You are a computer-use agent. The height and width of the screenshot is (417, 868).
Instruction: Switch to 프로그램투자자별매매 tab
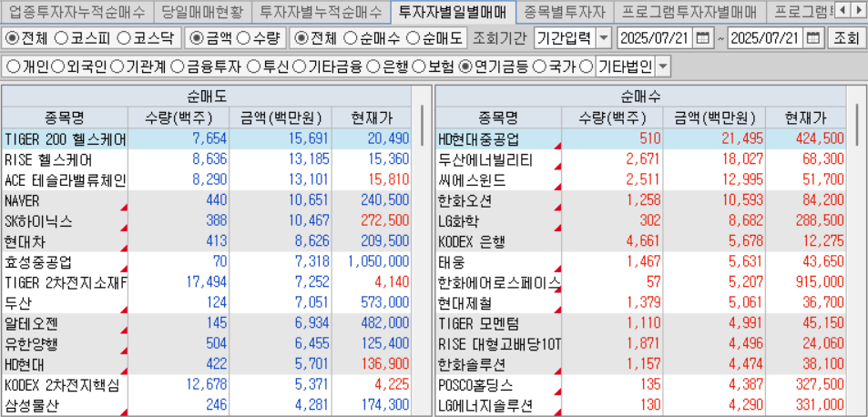coord(689,11)
